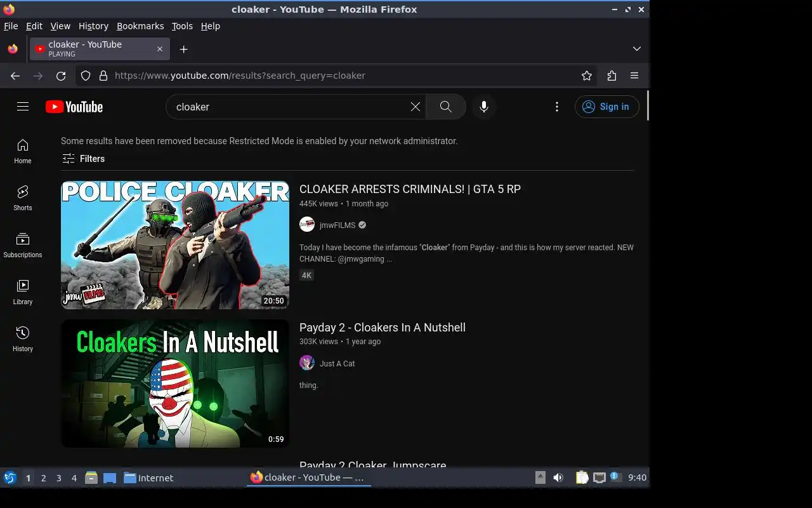Screen dimensions: 812x508
Task: Go to Home in the sidebar
Action: tap(23, 152)
